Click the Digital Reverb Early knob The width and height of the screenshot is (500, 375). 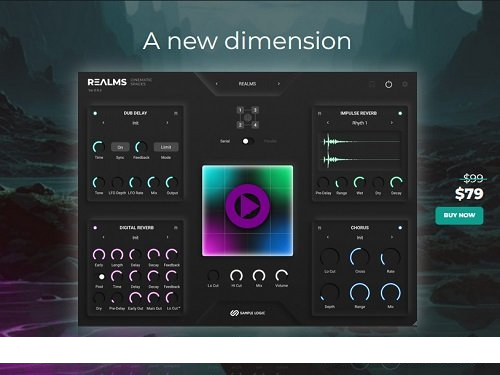[99, 255]
